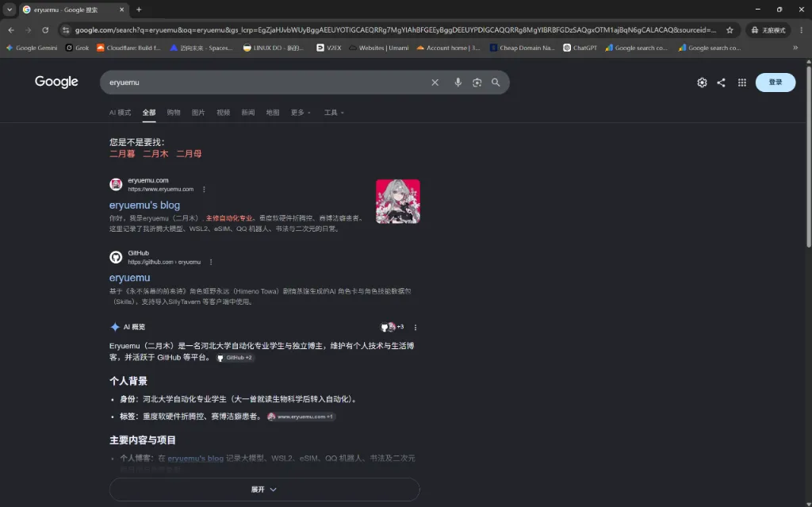Open the Google Gemini bookmark
The height and width of the screenshot is (507, 812).
pyautogui.click(x=32, y=48)
